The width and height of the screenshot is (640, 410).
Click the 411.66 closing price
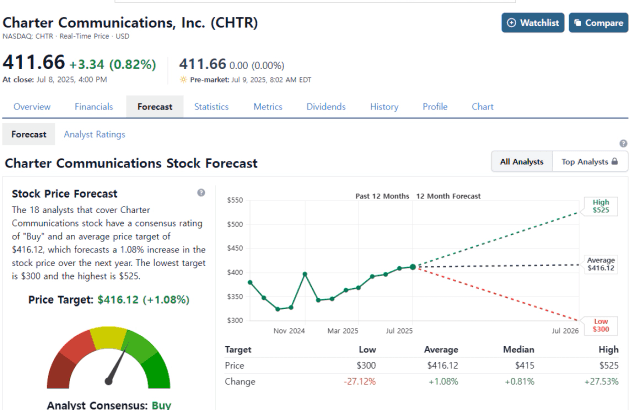pos(34,62)
